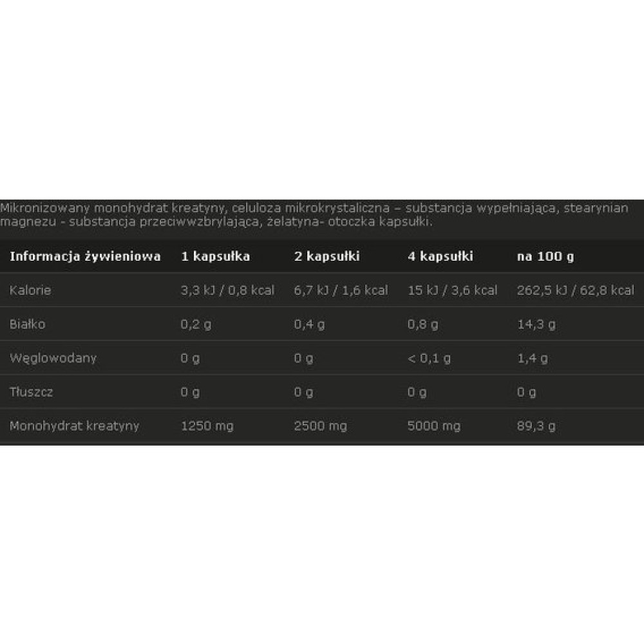Select the '15 kJ / 3,6 kcal' cell
The image size is (644, 644).
(452, 290)
